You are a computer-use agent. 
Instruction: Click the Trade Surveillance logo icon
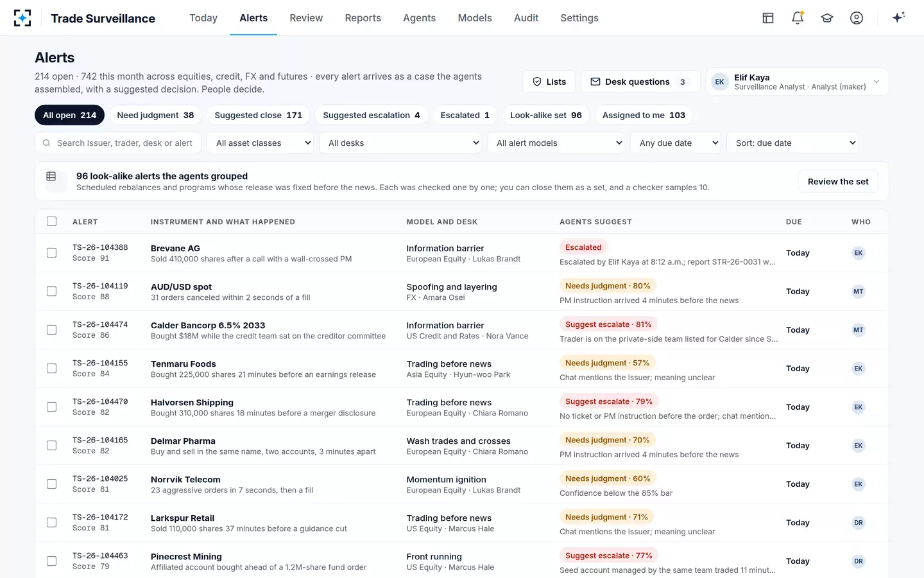[x=22, y=18]
